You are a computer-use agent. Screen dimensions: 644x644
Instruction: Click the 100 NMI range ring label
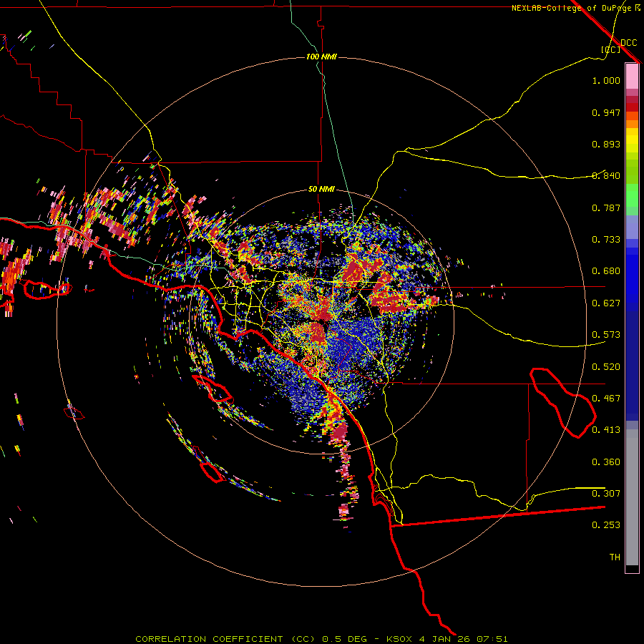[321, 57]
